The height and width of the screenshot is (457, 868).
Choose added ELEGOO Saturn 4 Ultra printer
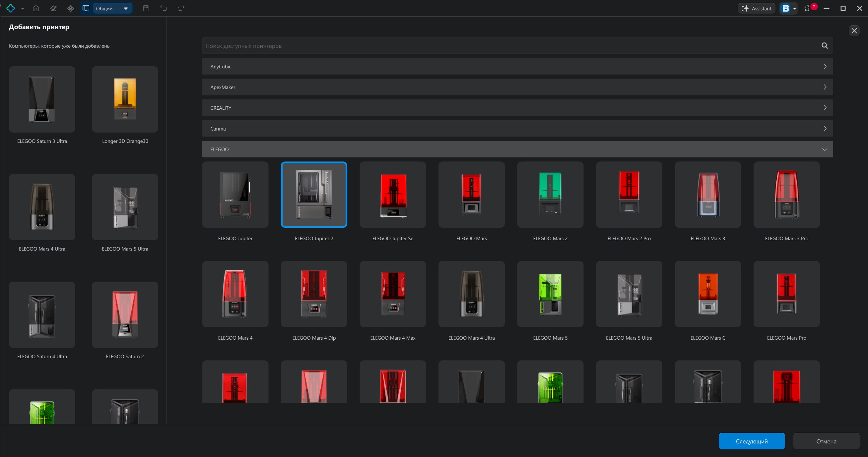click(42, 315)
